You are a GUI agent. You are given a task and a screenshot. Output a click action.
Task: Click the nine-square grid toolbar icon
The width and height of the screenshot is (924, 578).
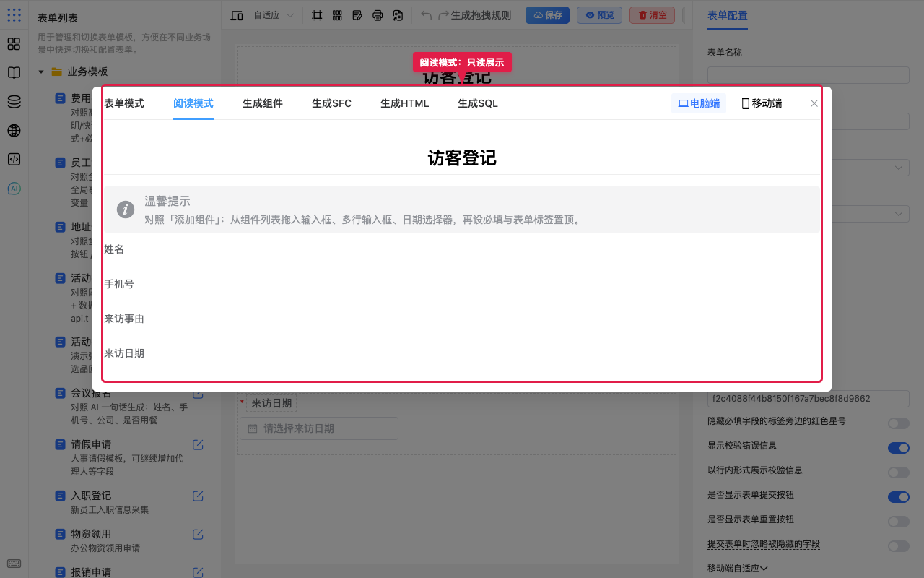[337, 15]
